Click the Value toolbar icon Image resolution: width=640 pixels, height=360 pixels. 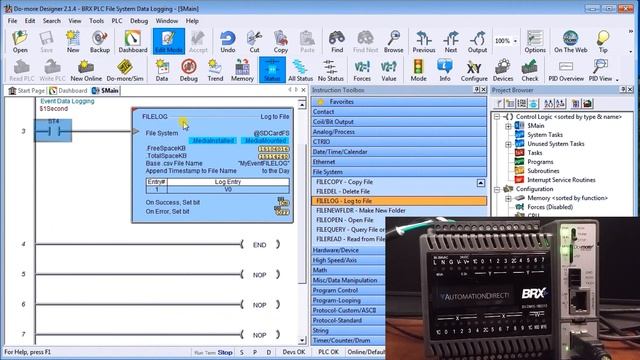pos(389,70)
